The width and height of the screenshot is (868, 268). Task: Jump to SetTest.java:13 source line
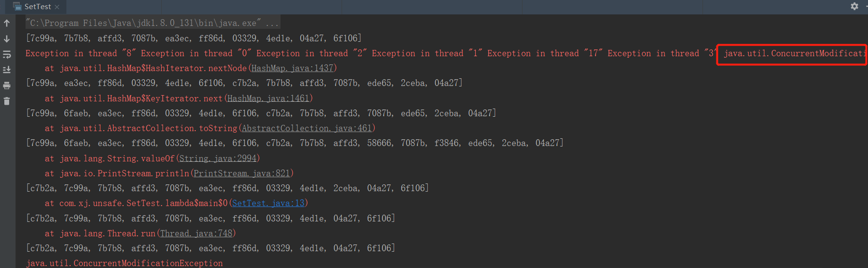[268, 203]
